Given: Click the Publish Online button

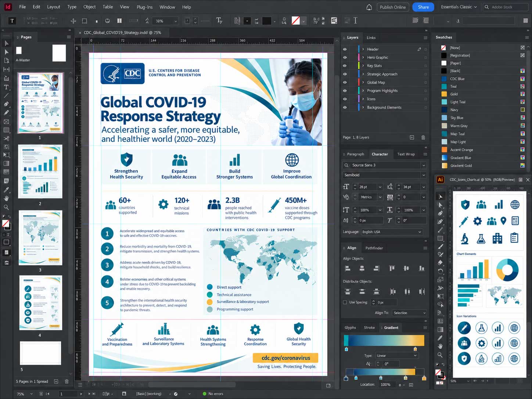Looking at the screenshot, I should pos(393,7).
